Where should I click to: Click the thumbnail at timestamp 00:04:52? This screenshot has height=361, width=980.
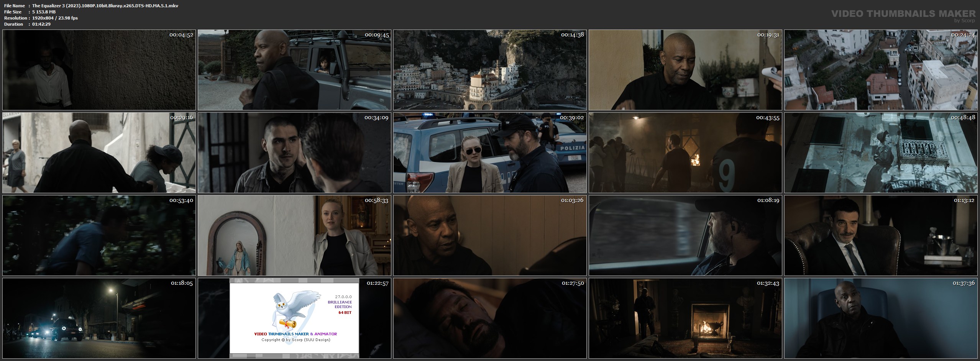click(x=99, y=70)
